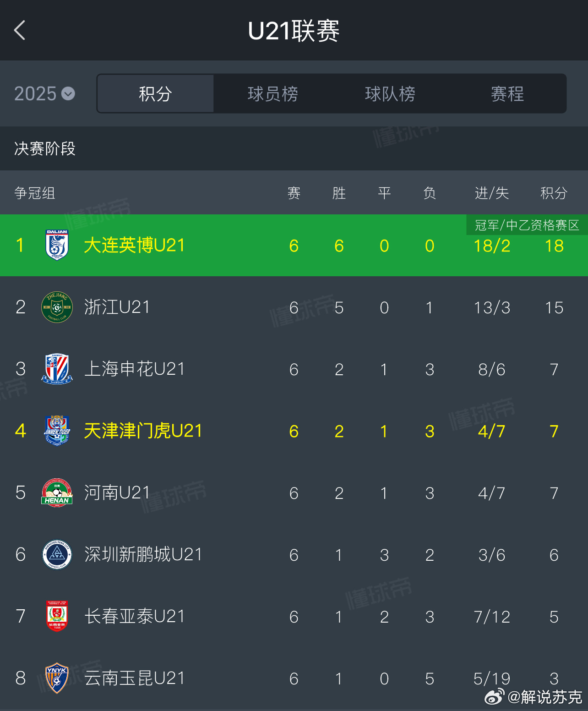Select the Yunnan Yukun U21 logo
The width and height of the screenshot is (588, 711).
tap(57, 678)
